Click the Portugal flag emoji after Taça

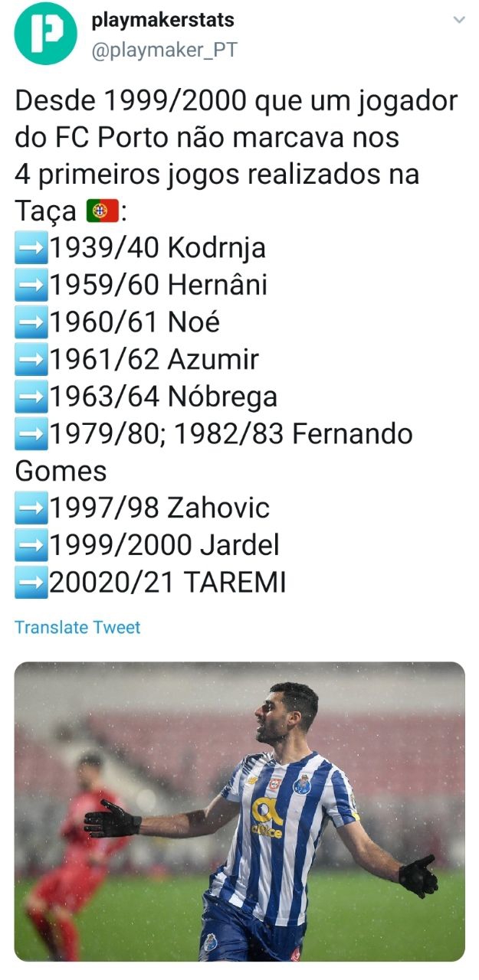click(x=102, y=211)
